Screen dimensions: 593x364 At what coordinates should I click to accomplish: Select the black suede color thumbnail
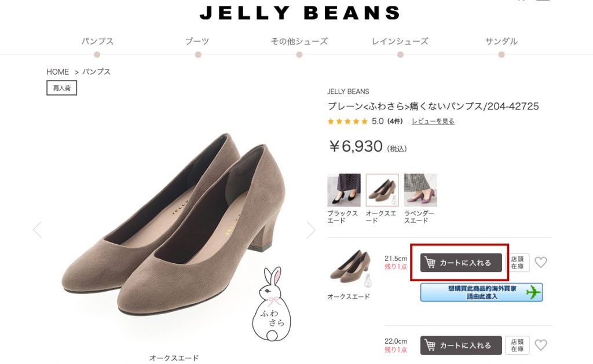coord(344,190)
